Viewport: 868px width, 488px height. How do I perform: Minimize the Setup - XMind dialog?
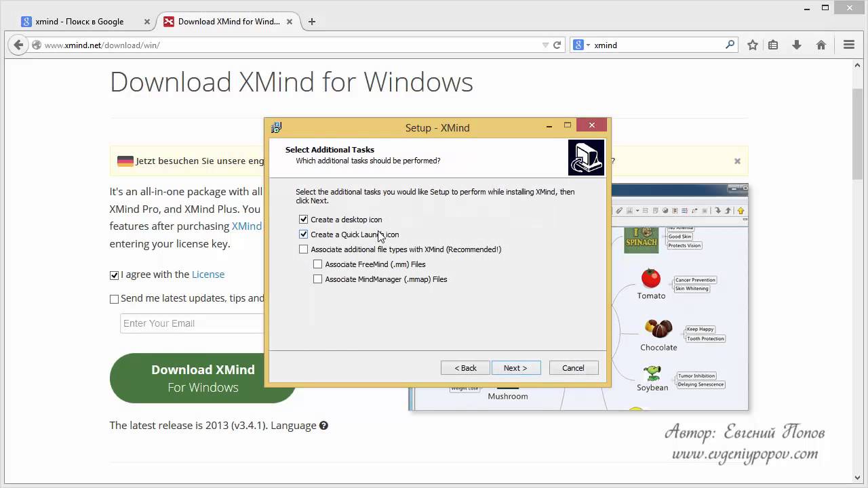549,125
